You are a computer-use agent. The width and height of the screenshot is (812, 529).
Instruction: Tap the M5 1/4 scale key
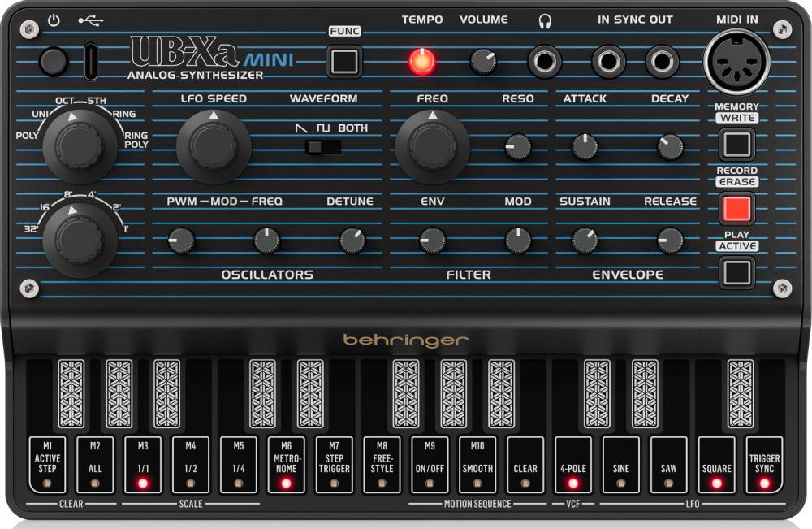pos(239,464)
